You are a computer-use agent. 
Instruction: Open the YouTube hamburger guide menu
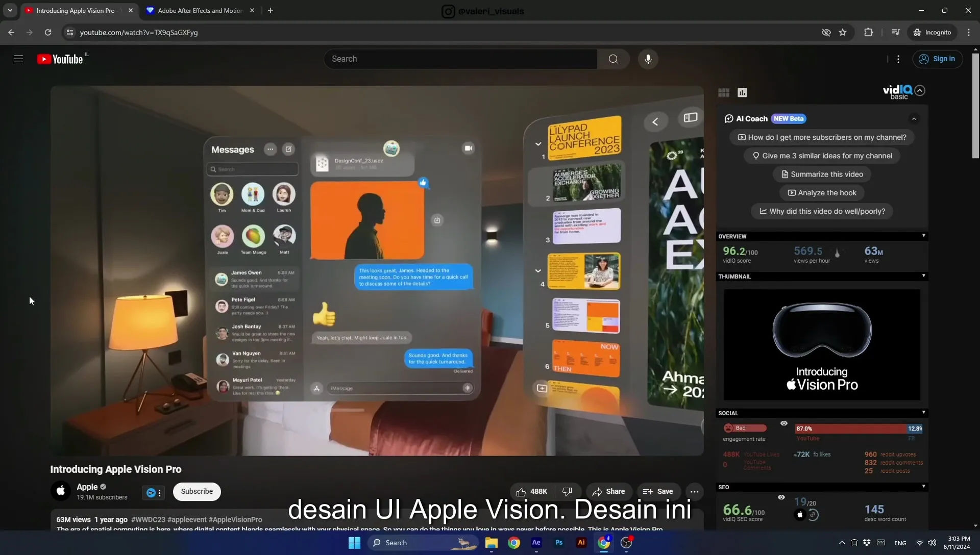coord(18,59)
